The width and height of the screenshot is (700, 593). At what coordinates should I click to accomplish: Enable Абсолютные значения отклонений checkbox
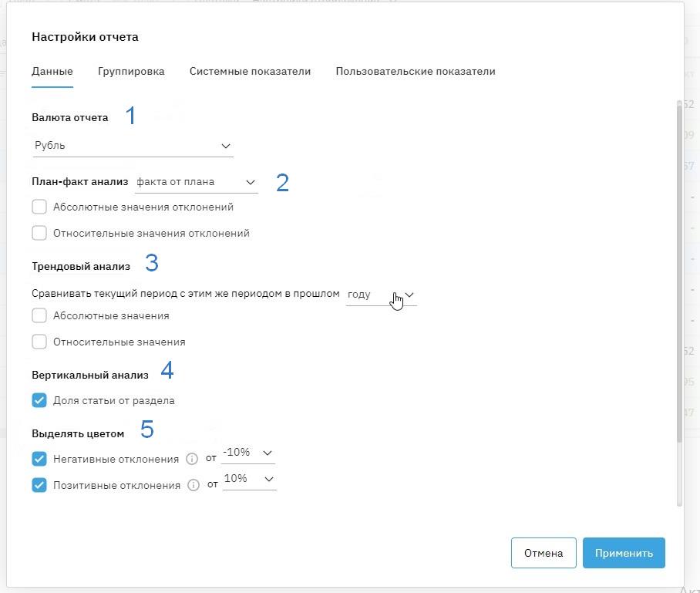(39, 207)
